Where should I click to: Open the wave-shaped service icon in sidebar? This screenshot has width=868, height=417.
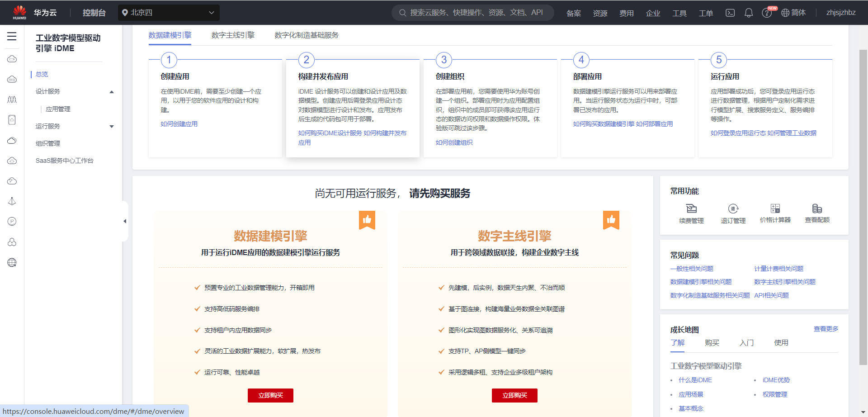pos(12,100)
